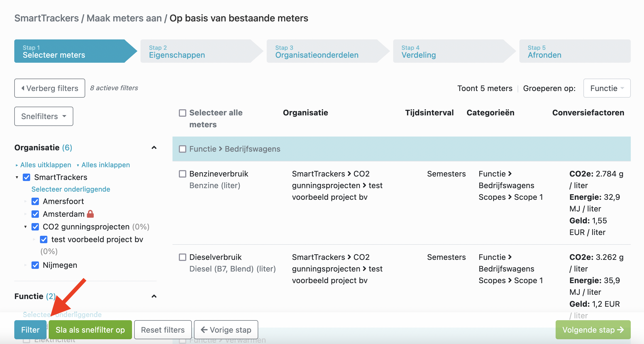Screen dimensions: 644x344
Task: Expand the Nijmegen tree node arrow
Action: pos(25,265)
